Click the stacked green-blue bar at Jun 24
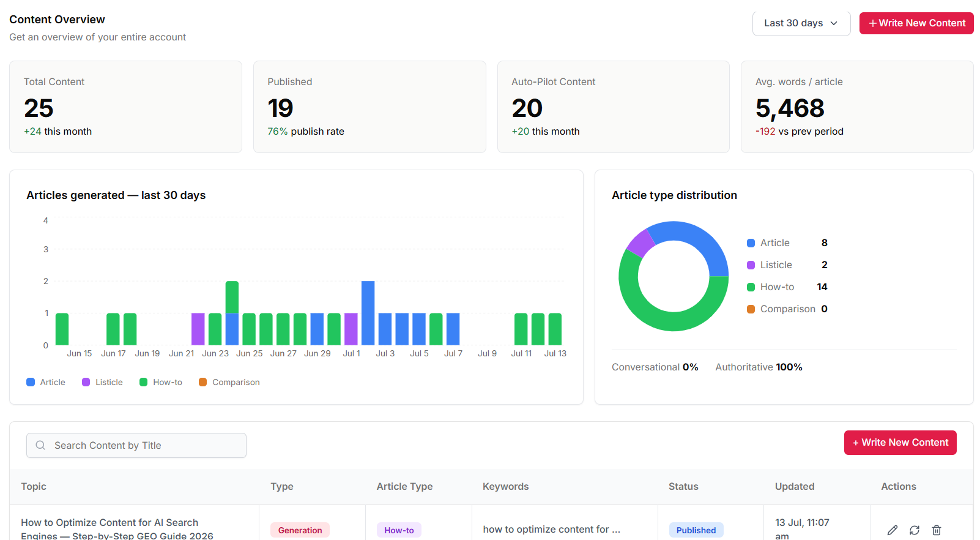The image size is (980, 540). pos(232,313)
